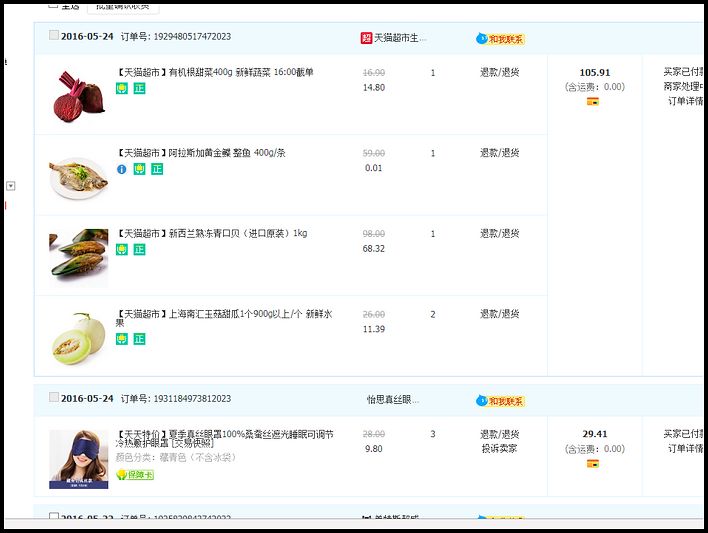Click 投诉卖家 to report the seller
Screen dimensions: 708x533
point(499,449)
